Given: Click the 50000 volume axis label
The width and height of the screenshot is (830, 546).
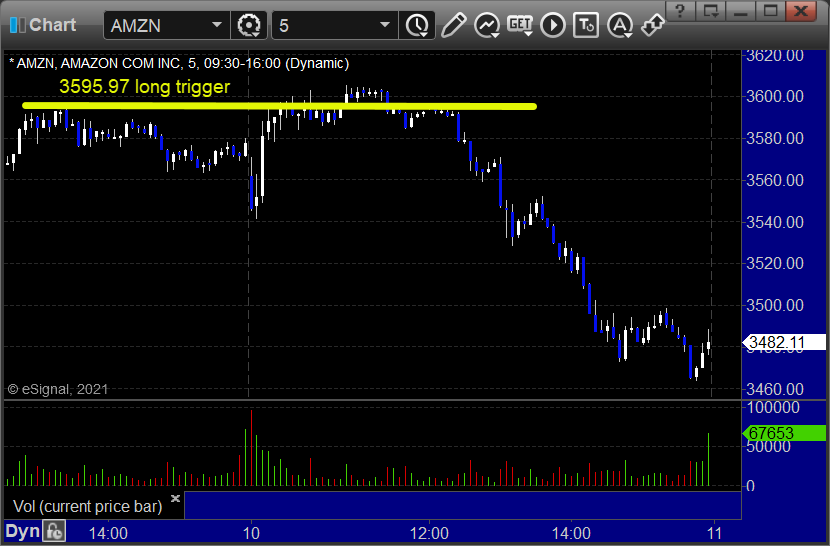Looking at the screenshot, I should click(x=769, y=446).
